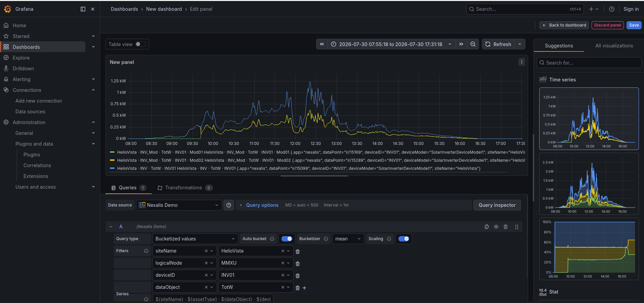Open Drilldown in the sidebar

[23, 68]
